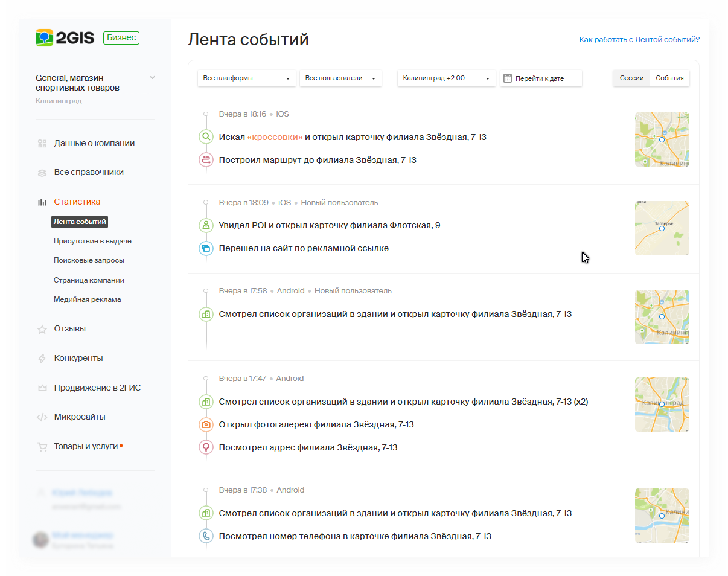Open the Как работать с Лентой событий link
Viewport: 728px width, 576px height.
coord(639,40)
